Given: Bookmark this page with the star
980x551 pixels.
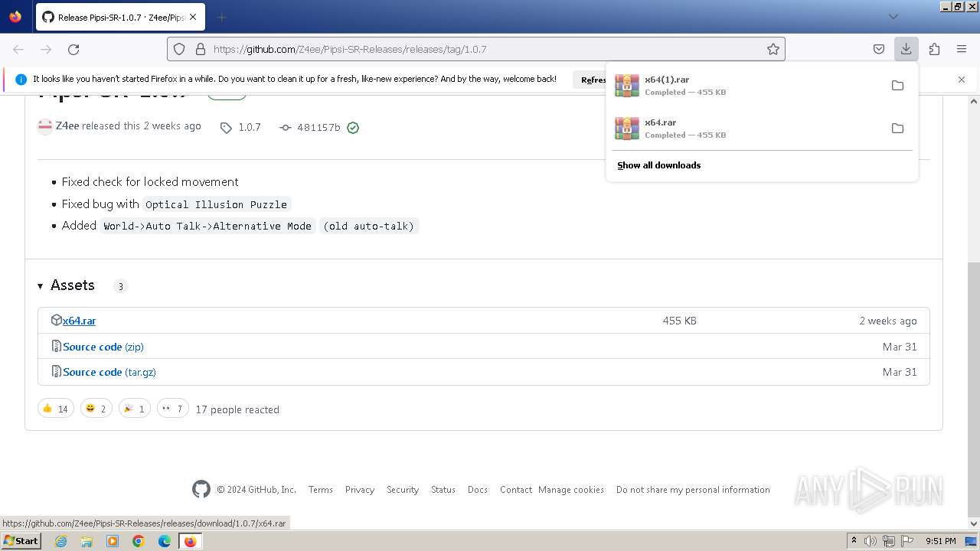Looking at the screenshot, I should (x=773, y=49).
